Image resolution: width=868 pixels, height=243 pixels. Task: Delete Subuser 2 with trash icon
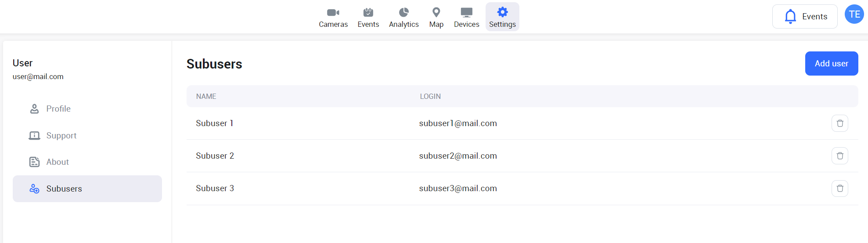(x=839, y=156)
